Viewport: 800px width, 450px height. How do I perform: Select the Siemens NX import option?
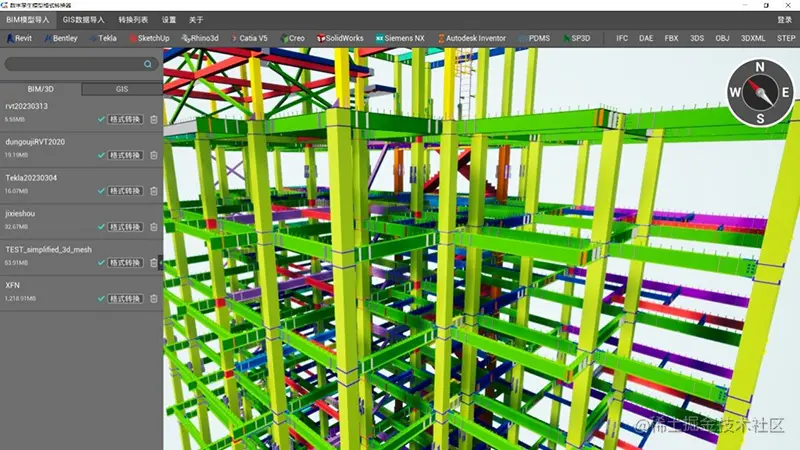(400, 38)
